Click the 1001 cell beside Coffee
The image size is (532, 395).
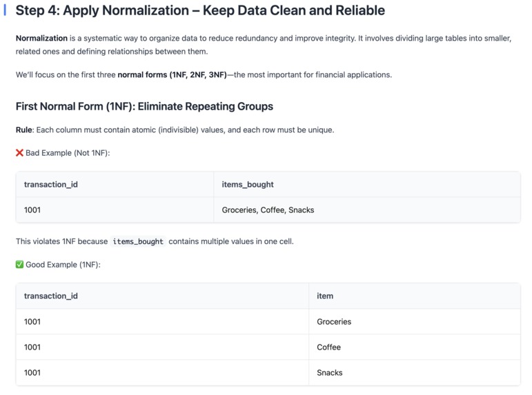click(x=32, y=347)
